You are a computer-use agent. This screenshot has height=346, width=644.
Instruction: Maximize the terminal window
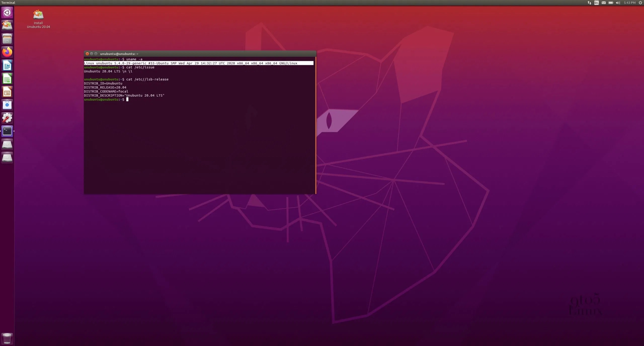coord(96,54)
